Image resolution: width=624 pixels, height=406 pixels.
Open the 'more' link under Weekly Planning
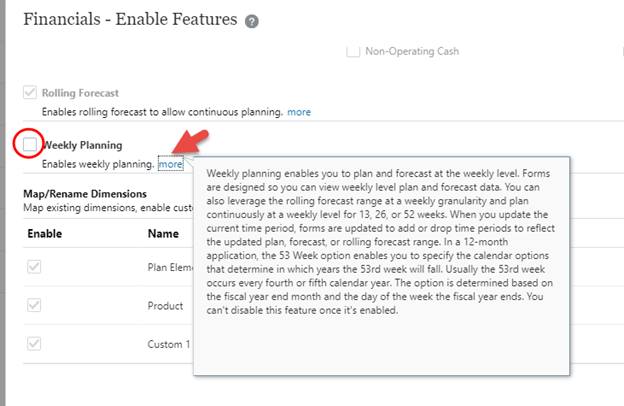[x=170, y=164]
